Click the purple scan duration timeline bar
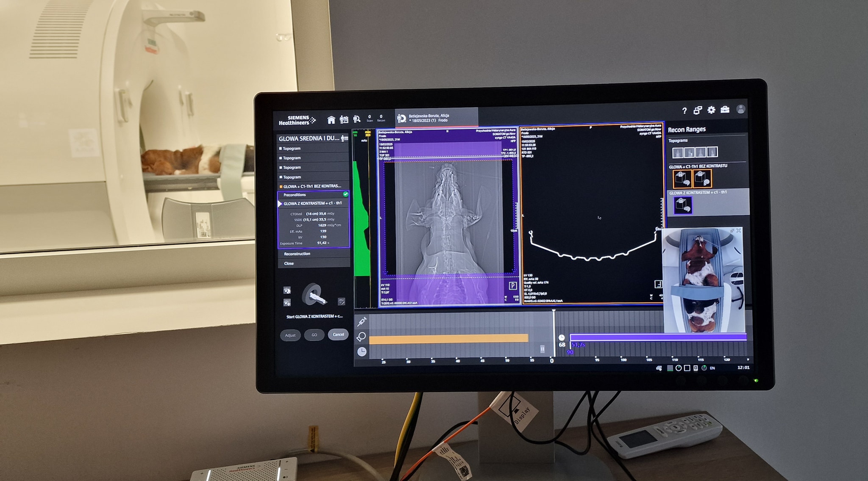 point(657,337)
